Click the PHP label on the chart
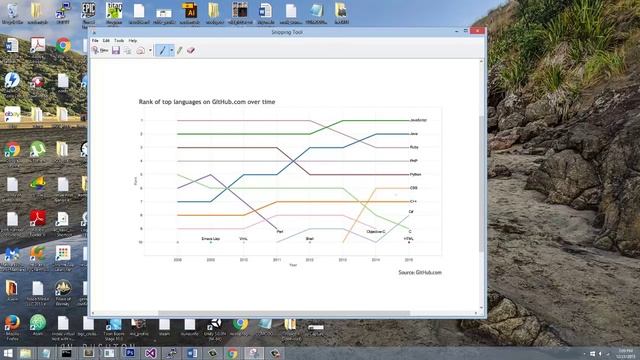Image resolution: width=640 pixels, height=360 pixels. (413, 161)
